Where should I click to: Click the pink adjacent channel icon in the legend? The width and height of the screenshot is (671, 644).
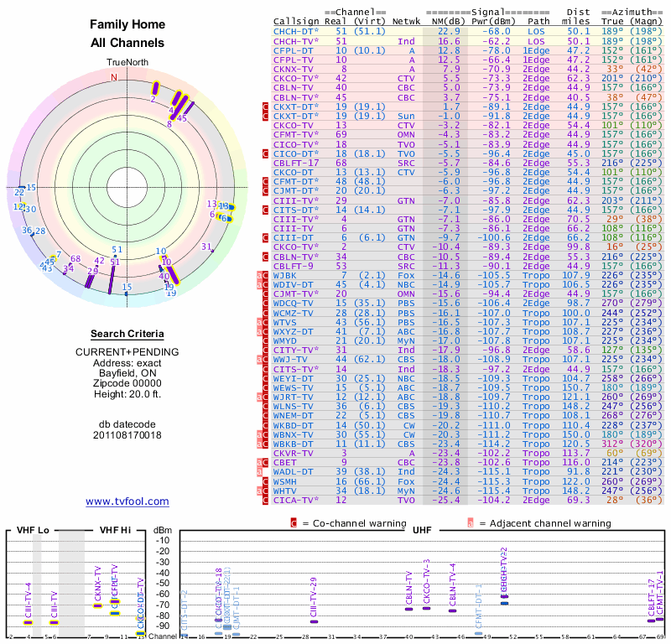point(471,523)
